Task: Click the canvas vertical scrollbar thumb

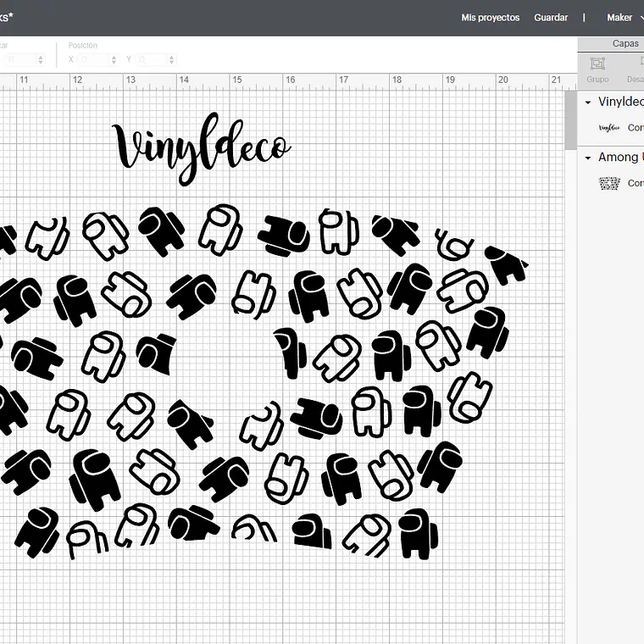Action: click(570, 120)
